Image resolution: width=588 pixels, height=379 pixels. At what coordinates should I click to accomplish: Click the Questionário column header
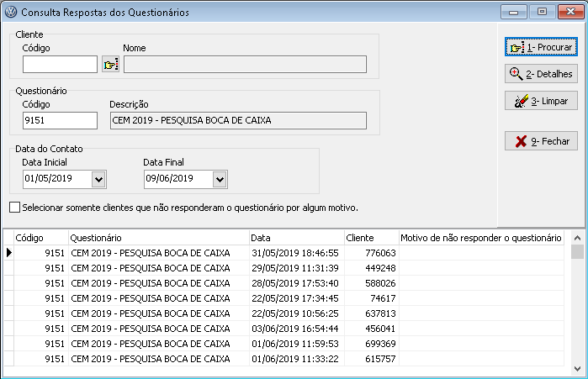(x=159, y=238)
